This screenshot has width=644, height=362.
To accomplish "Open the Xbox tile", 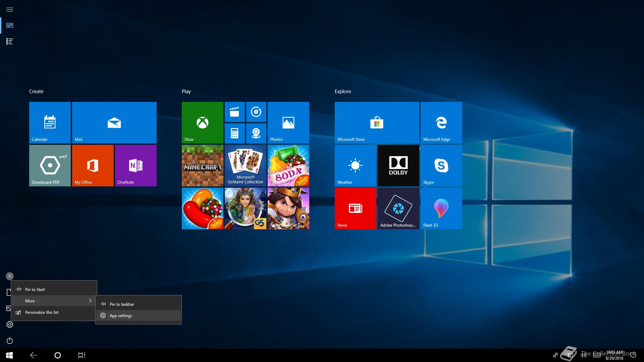I will click(x=203, y=123).
